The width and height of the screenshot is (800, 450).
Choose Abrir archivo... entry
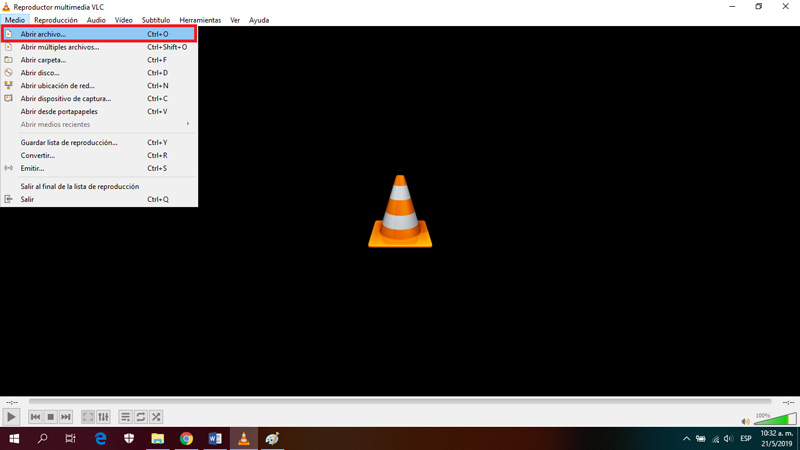(98, 34)
